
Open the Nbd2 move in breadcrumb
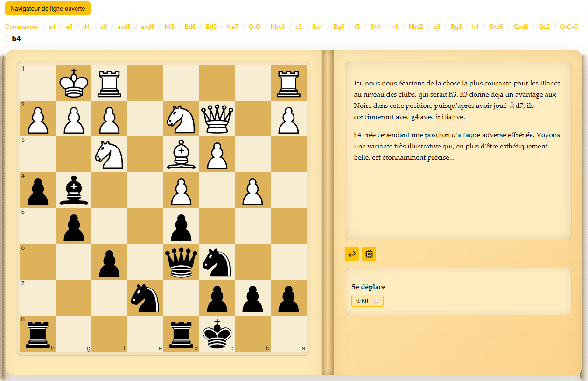click(415, 27)
